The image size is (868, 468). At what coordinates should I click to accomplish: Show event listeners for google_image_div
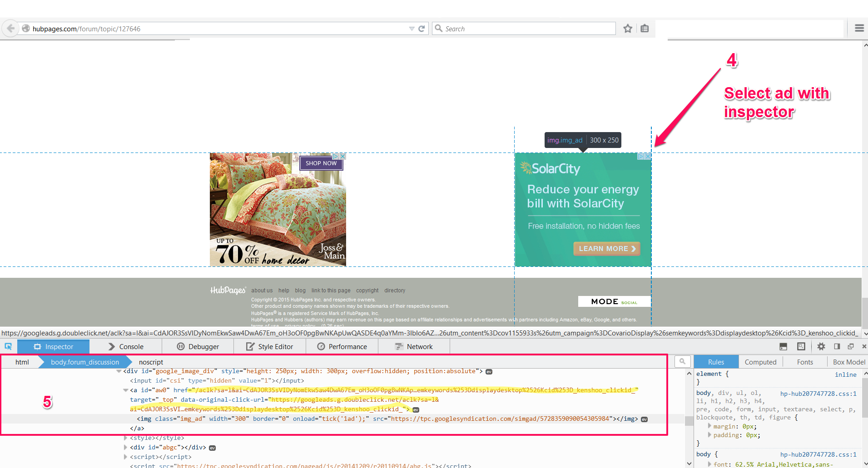489,372
